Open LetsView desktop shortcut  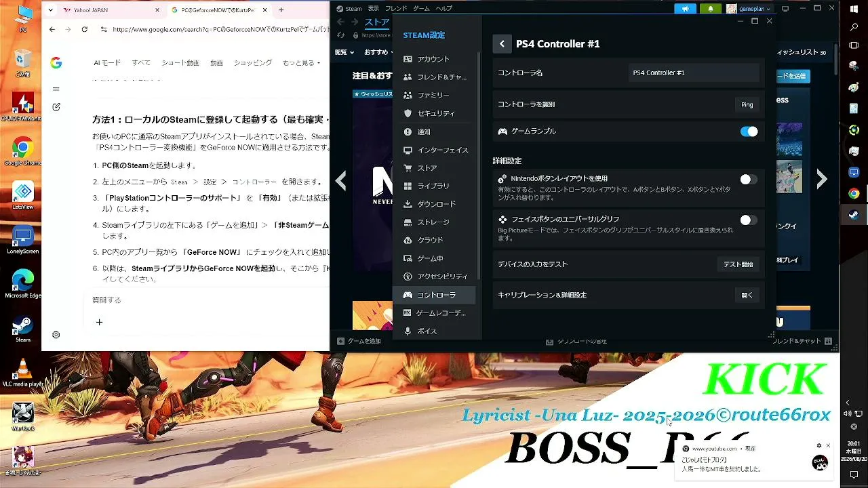coord(22,196)
